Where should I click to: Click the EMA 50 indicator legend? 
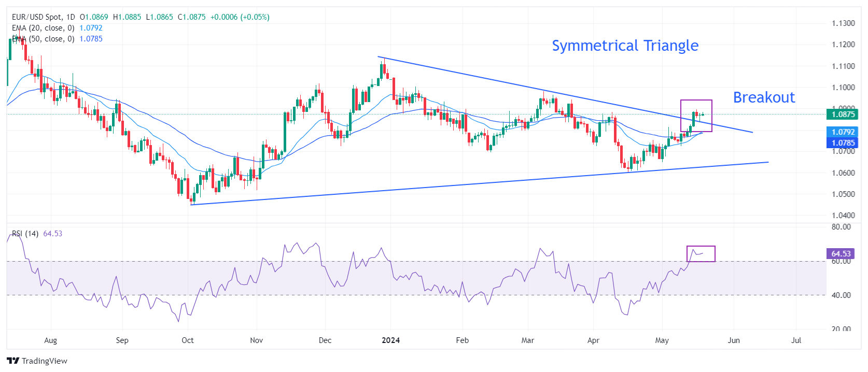click(43, 39)
